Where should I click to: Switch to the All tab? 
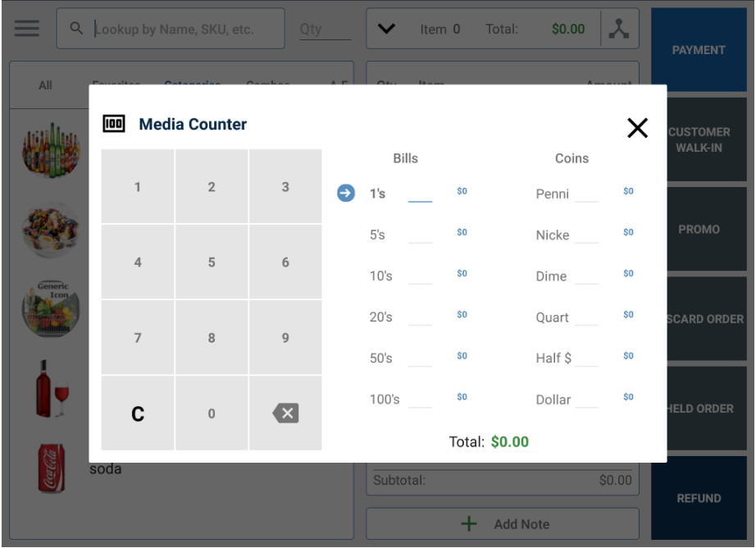coord(45,85)
